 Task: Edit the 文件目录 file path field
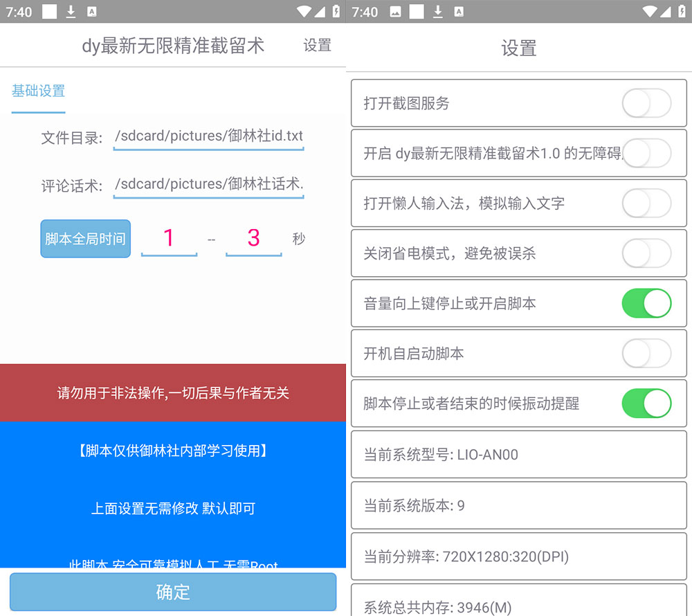208,136
